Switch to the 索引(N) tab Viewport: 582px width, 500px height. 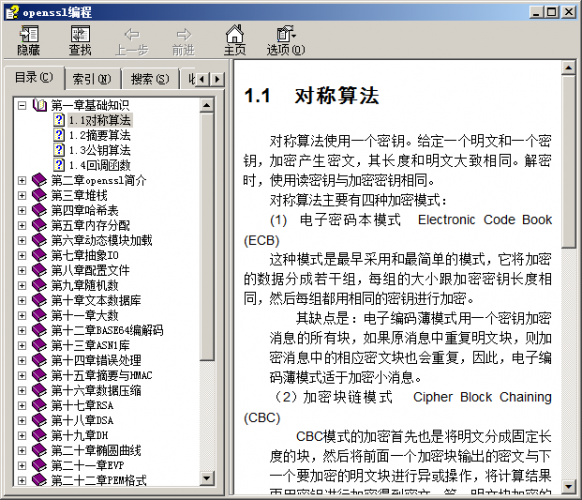[x=92, y=79]
